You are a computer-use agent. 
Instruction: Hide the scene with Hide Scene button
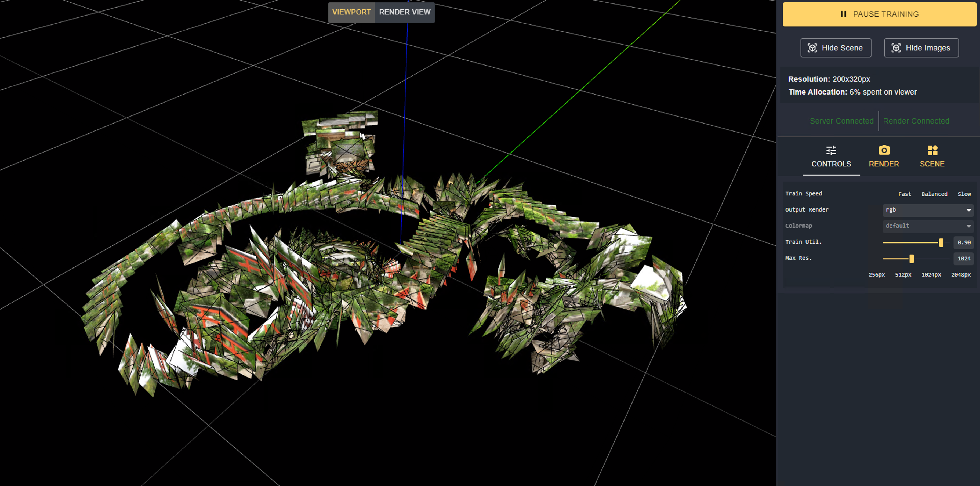coord(836,48)
